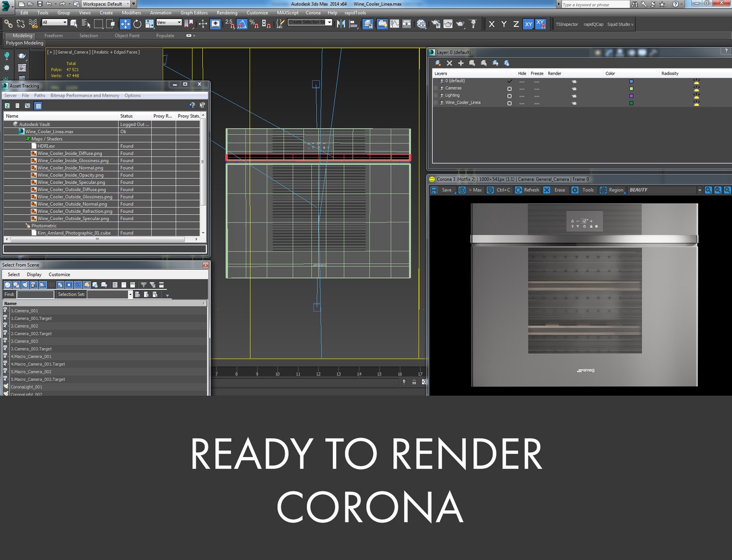Expand the Cameras layer
The height and width of the screenshot is (560, 732).
[x=436, y=88]
